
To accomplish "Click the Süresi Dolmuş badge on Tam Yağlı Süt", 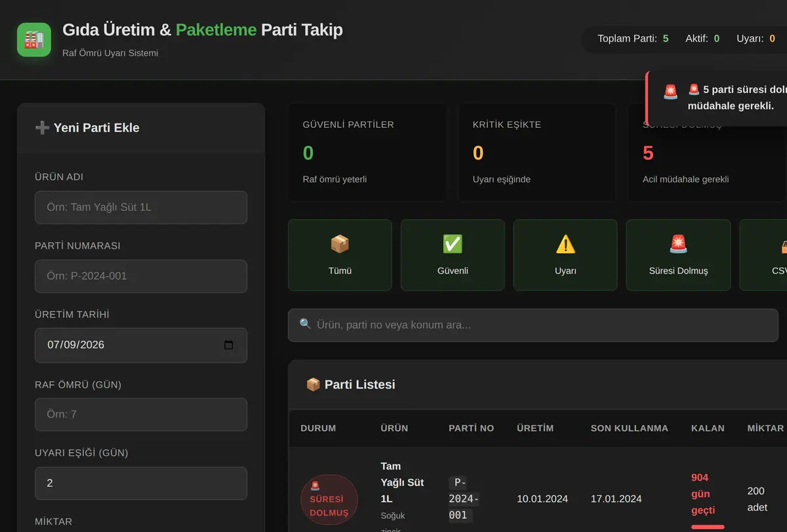I will (x=329, y=500).
